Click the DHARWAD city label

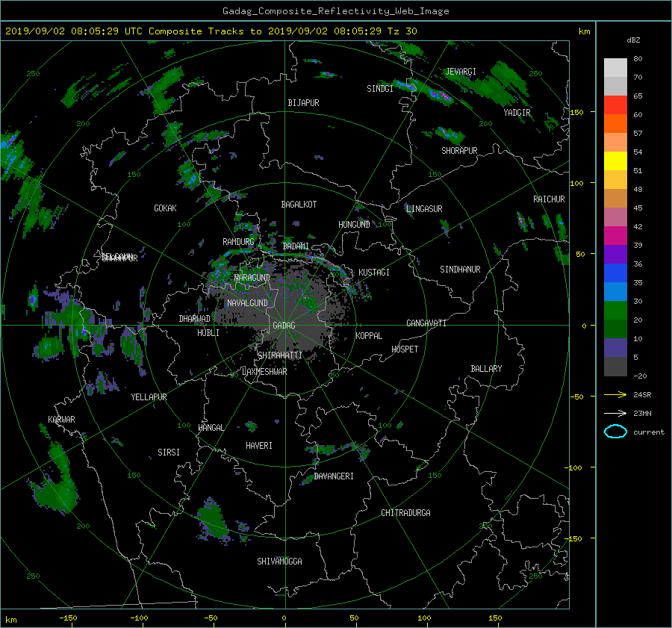195,319
